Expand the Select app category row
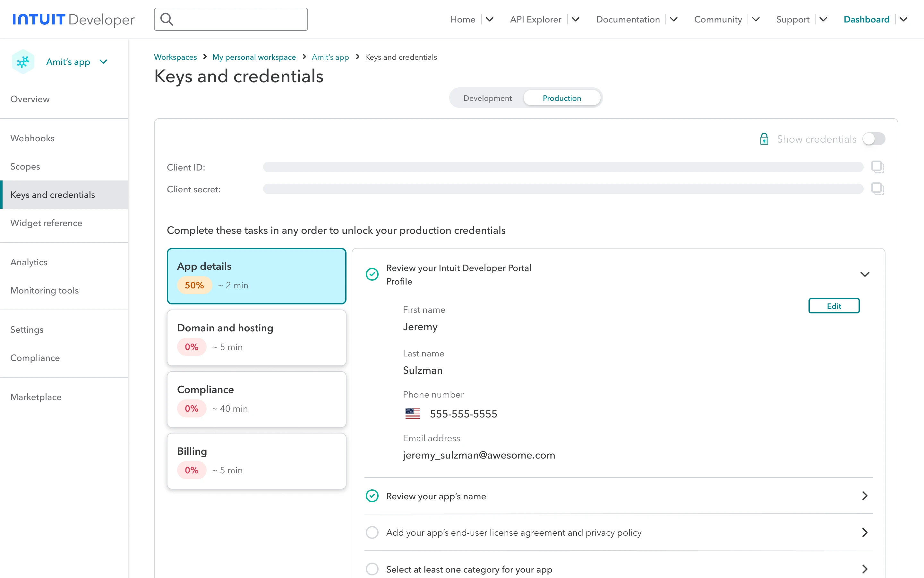 click(865, 569)
